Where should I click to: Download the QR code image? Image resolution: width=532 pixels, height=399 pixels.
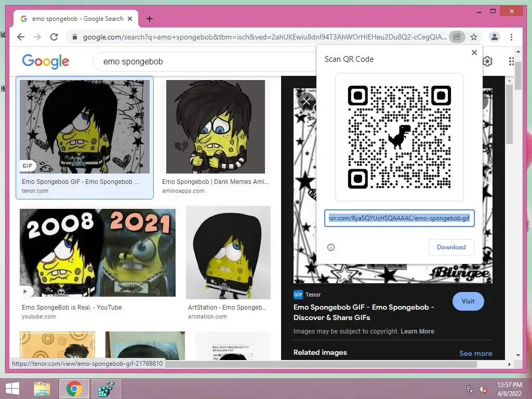coord(451,247)
